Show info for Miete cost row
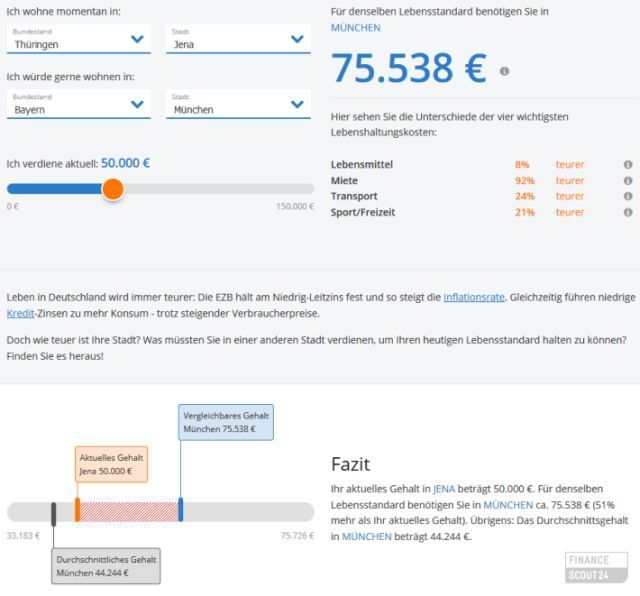This screenshot has height=596, width=640. coord(628,180)
